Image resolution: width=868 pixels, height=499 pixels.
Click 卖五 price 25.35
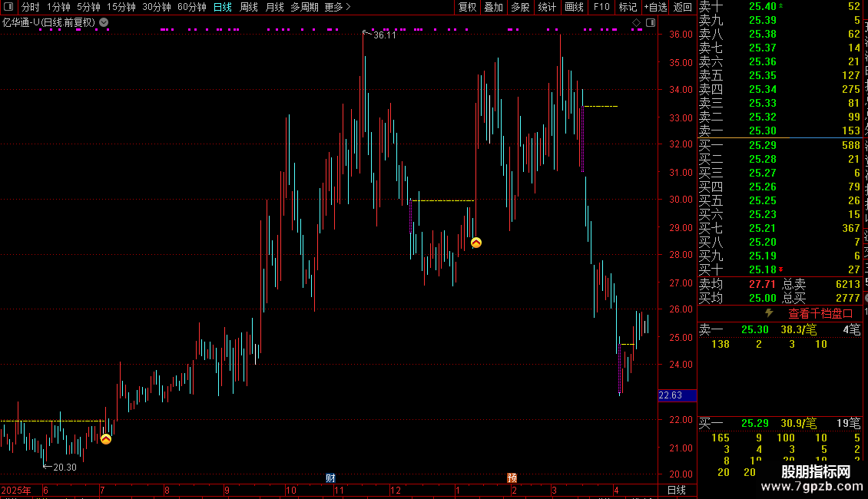pos(762,76)
